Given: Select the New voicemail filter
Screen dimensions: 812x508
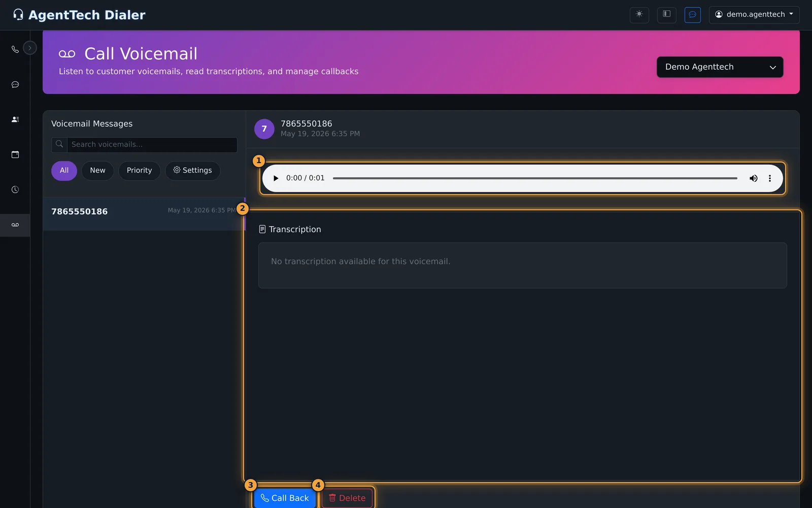Looking at the screenshot, I should point(97,171).
